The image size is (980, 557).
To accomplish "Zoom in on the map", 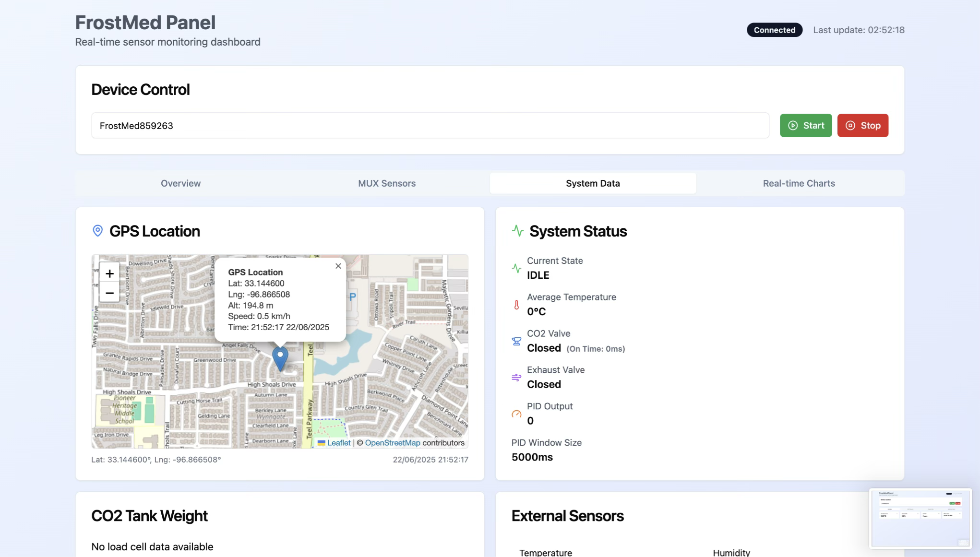I will pyautogui.click(x=109, y=273).
